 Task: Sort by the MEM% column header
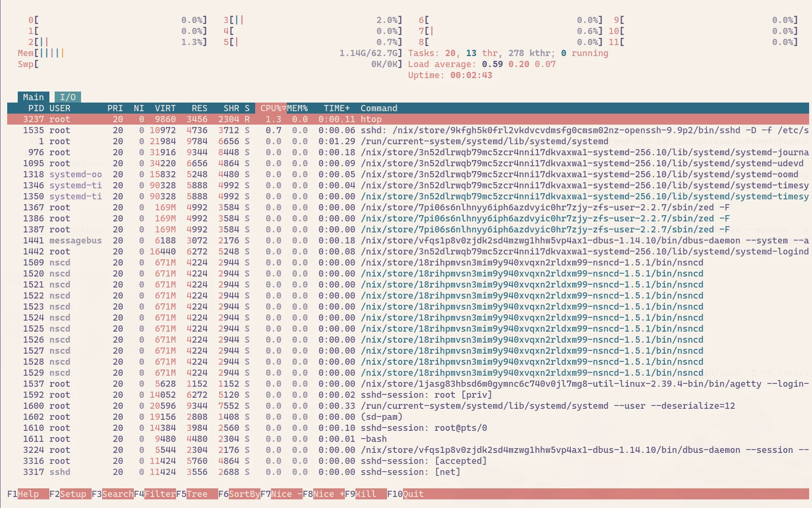click(297, 108)
